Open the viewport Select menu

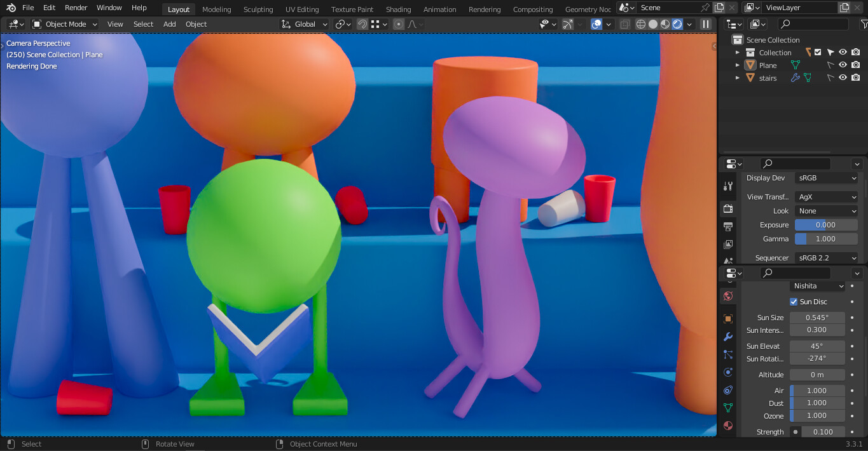tap(143, 24)
